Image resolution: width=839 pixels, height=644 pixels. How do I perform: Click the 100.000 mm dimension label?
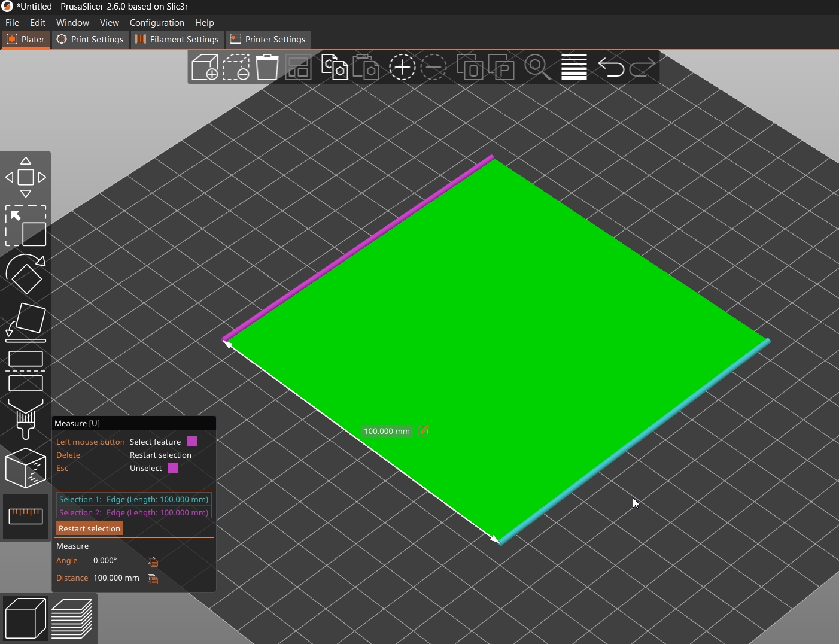tap(387, 431)
